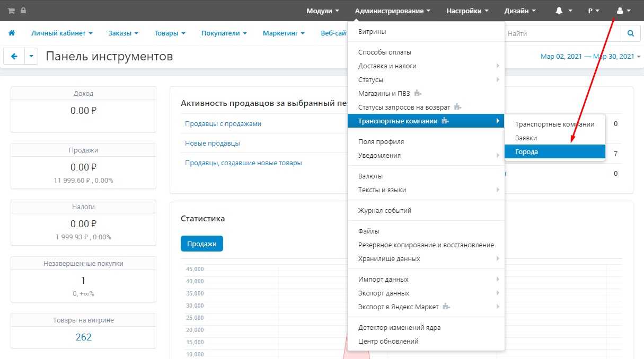Open the date range dropdown
This screenshot has width=644, height=359.
coord(590,57)
